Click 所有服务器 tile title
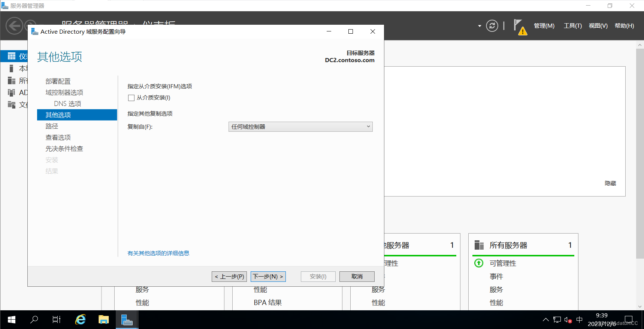644x329 pixels. 508,245
